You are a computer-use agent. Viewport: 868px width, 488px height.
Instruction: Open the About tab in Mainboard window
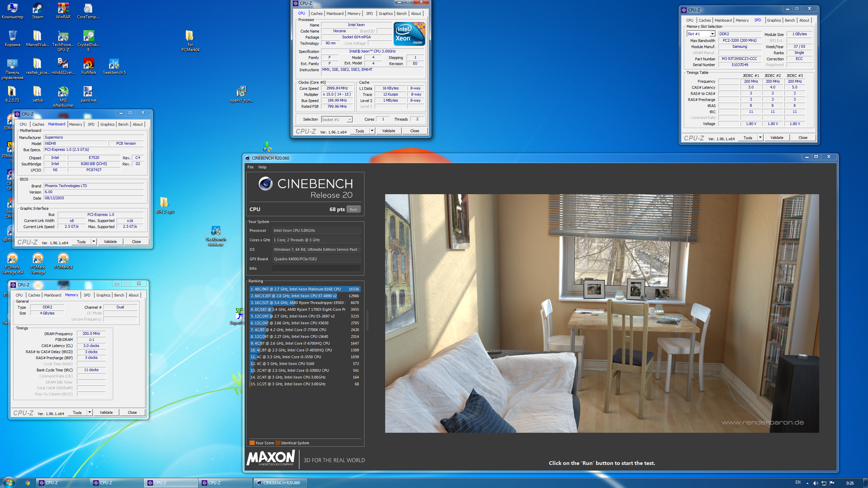click(138, 124)
